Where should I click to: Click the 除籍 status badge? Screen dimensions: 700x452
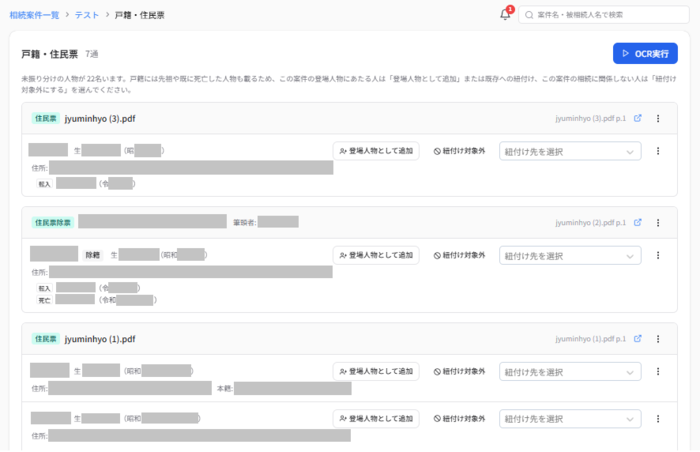pyautogui.click(x=93, y=255)
